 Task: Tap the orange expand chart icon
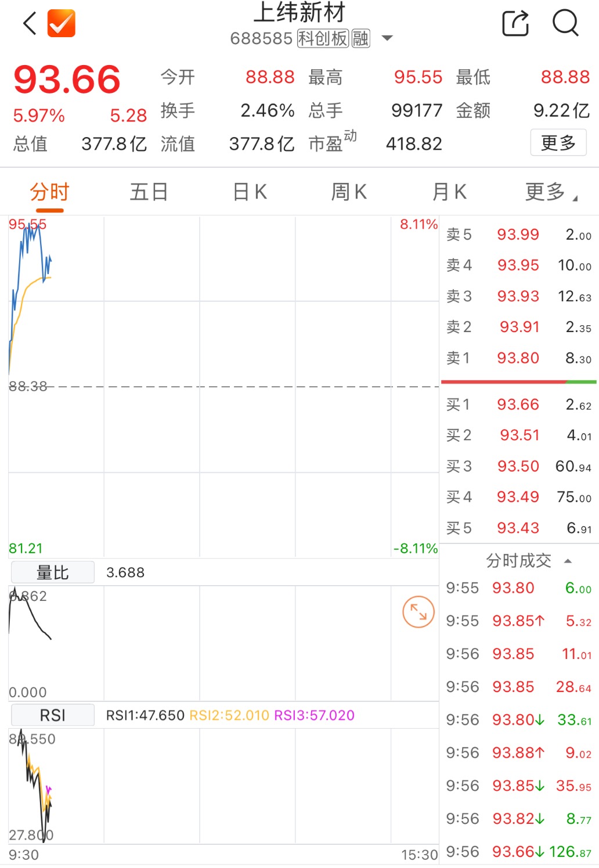pos(418,612)
